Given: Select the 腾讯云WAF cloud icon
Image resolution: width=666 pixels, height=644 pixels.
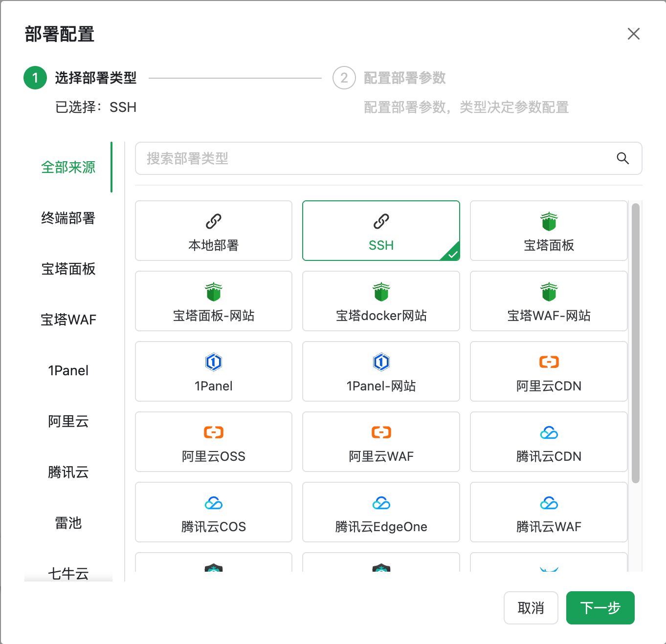Looking at the screenshot, I should [549, 503].
